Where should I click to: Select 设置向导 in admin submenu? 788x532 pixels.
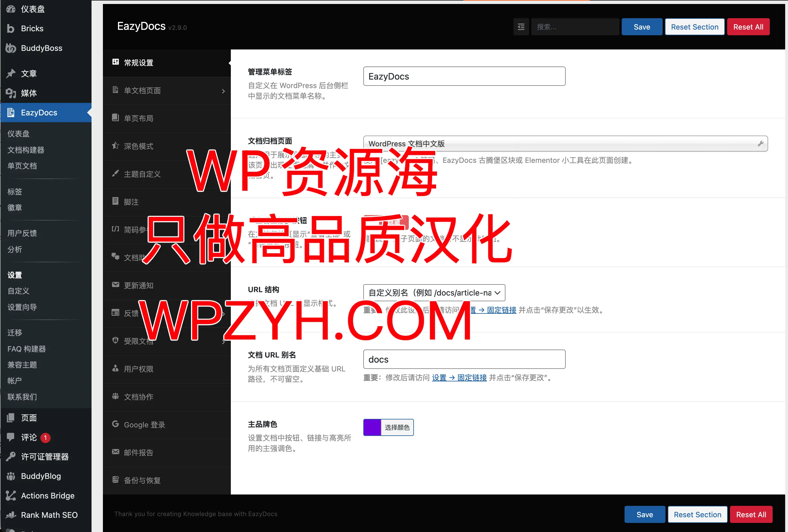tap(22, 307)
